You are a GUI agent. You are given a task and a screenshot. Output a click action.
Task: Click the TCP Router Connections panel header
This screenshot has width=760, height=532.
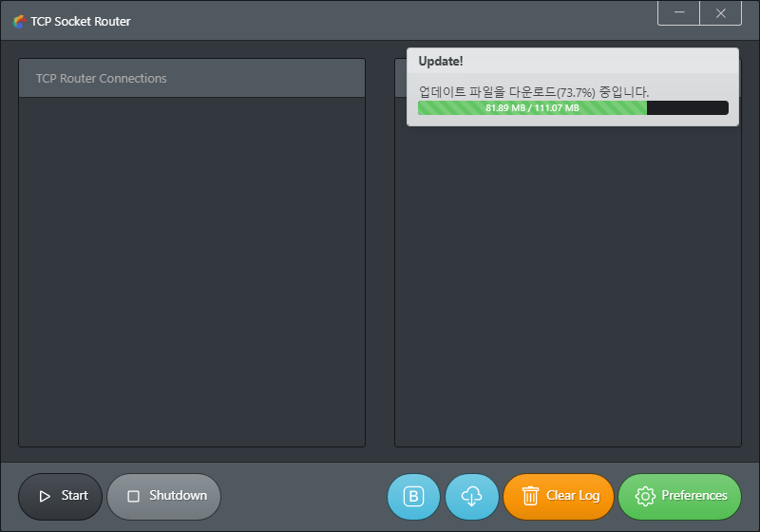pyautogui.click(x=192, y=79)
